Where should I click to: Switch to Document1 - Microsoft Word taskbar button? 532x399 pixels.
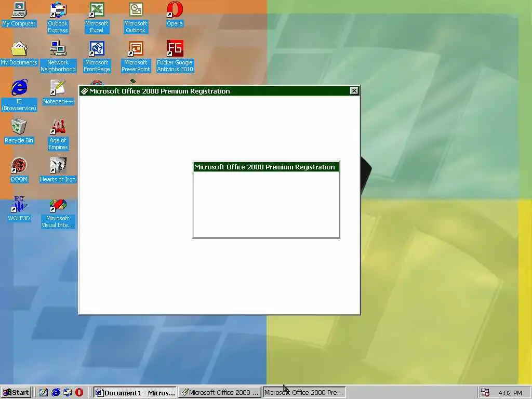[x=135, y=393]
